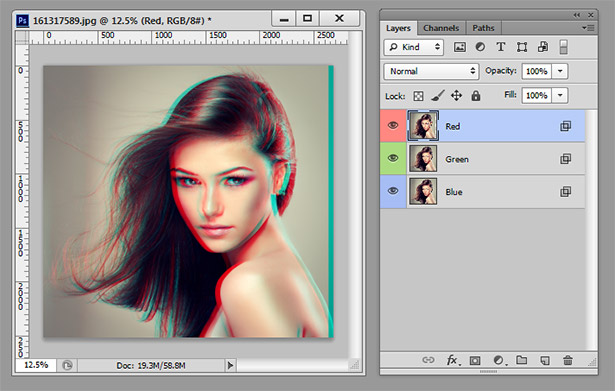615x391 pixels.
Task: Select the Green layer thumbnail
Action: pos(423,158)
